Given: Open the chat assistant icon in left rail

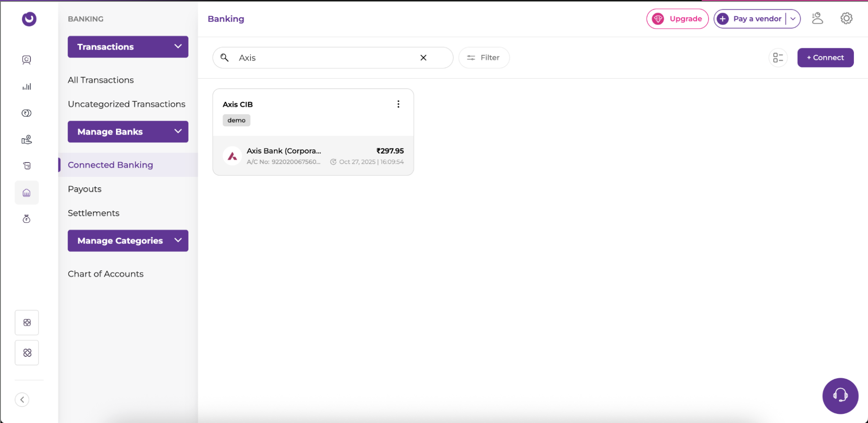Looking at the screenshot, I should [x=27, y=60].
